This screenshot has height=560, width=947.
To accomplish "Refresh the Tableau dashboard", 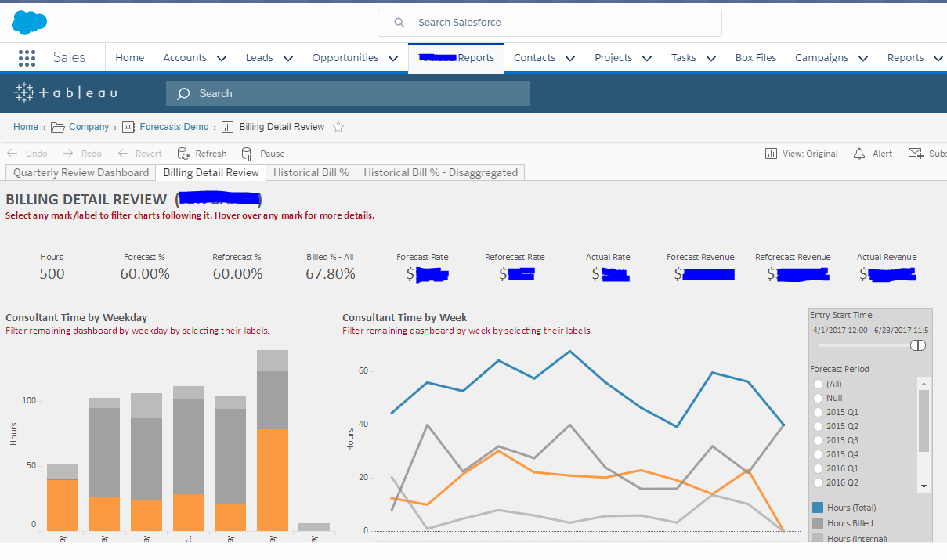I will tap(201, 153).
